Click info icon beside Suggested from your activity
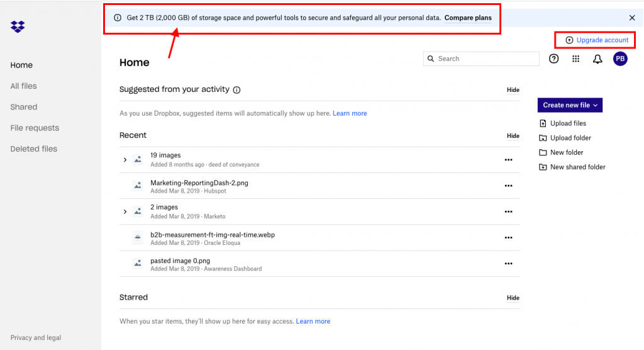 (x=236, y=89)
